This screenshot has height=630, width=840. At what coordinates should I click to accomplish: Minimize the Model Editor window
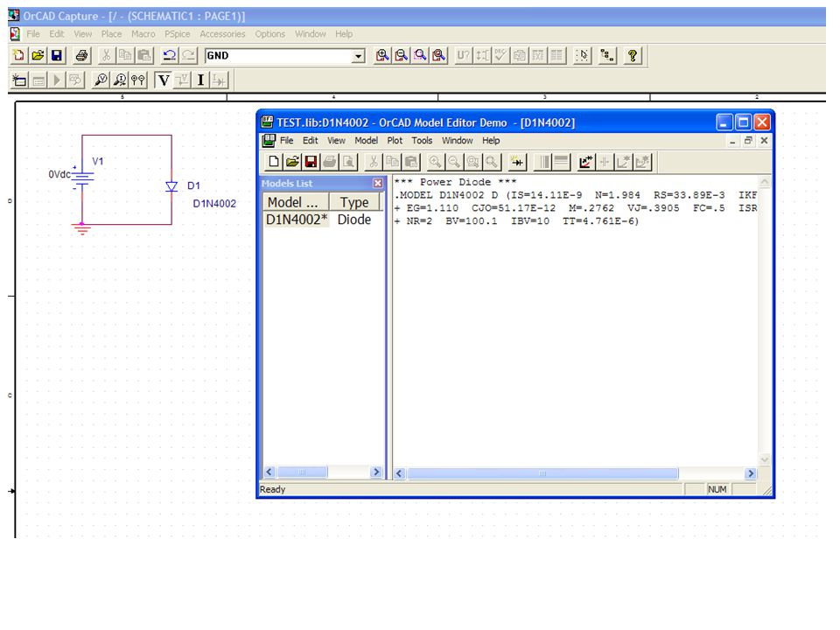pos(724,122)
